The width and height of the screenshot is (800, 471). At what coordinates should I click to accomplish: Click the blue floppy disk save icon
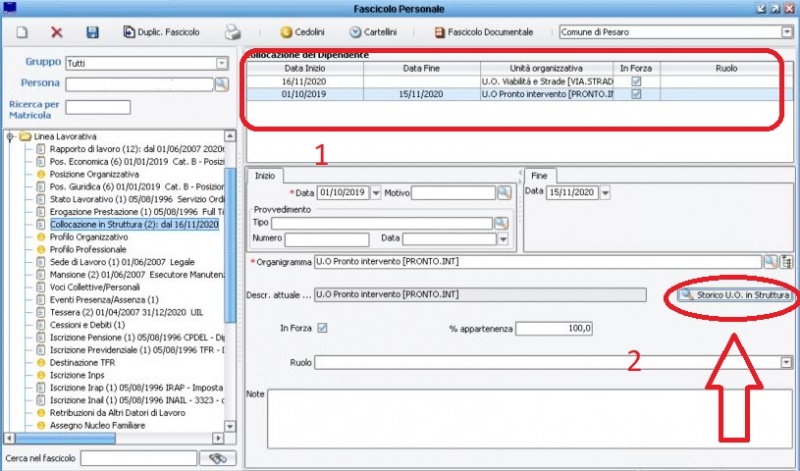click(92, 32)
